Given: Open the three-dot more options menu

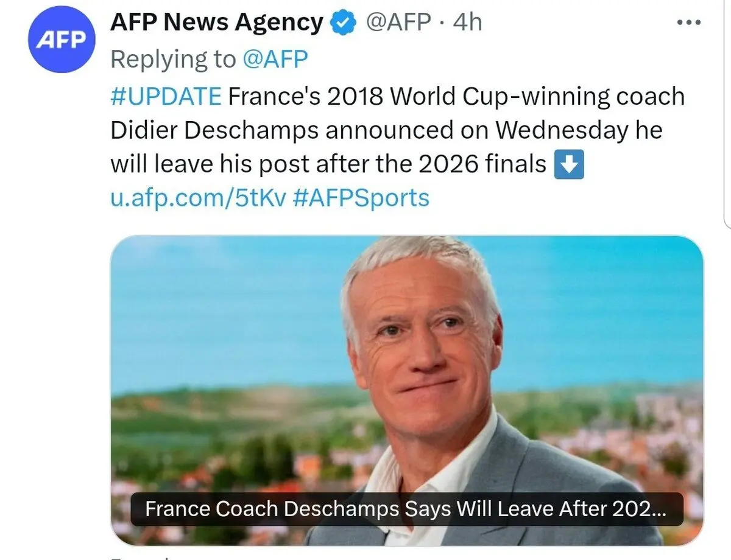Looking at the screenshot, I should click(690, 23).
